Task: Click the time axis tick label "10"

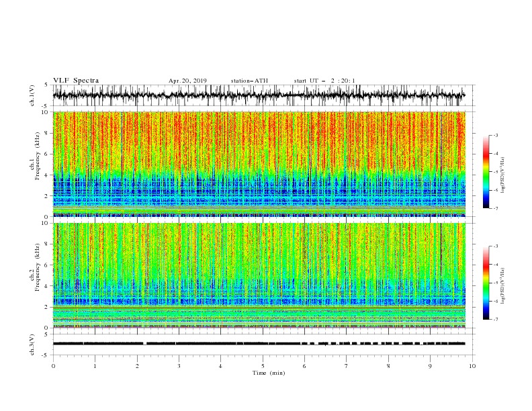Action: 472,366
